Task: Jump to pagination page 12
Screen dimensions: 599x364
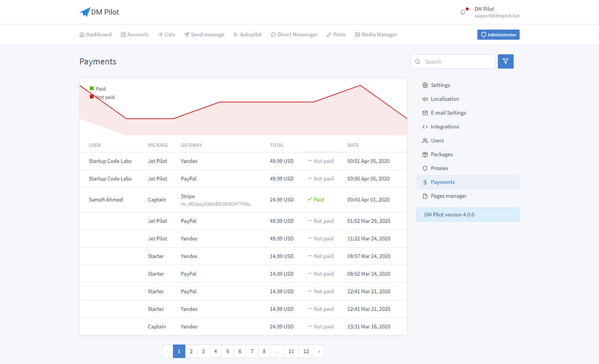Action: coord(306,352)
